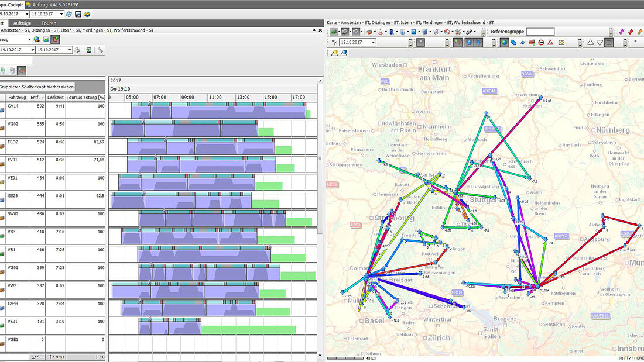Click the yellow zoom-to-extent icon
The width and height of the screenshot is (644, 362).
pyautogui.click(x=561, y=42)
